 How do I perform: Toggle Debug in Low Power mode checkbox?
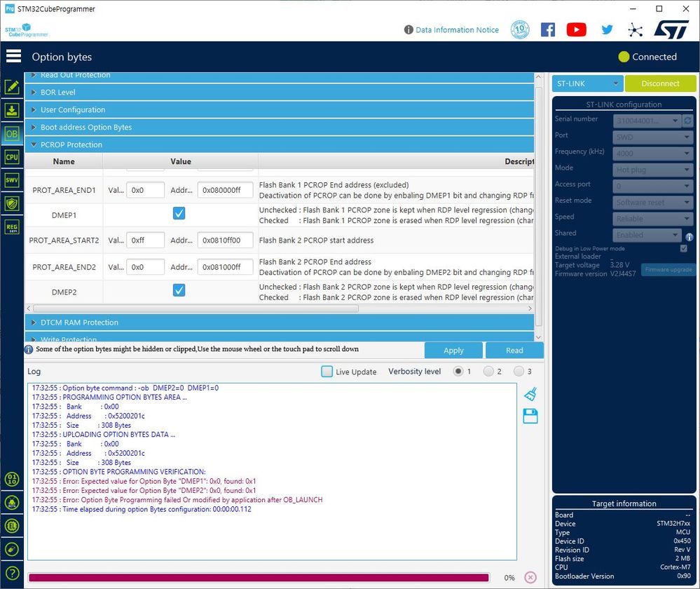pyautogui.click(x=683, y=248)
